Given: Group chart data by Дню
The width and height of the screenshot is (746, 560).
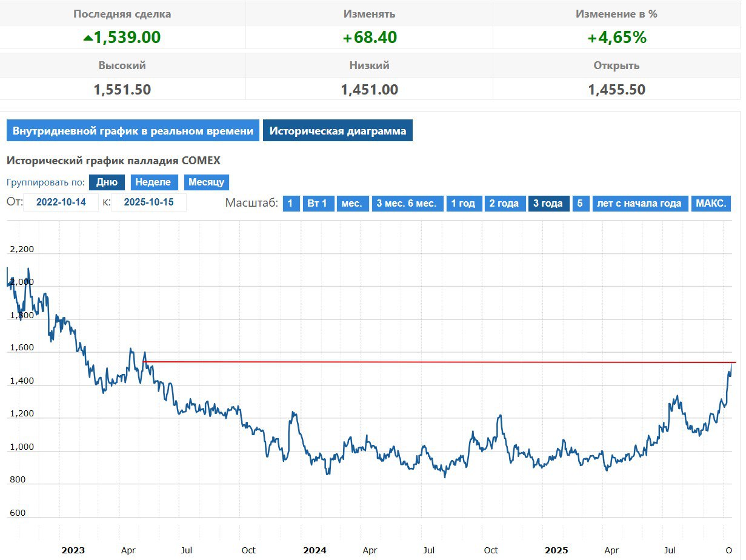Looking at the screenshot, I should (107, 182).
